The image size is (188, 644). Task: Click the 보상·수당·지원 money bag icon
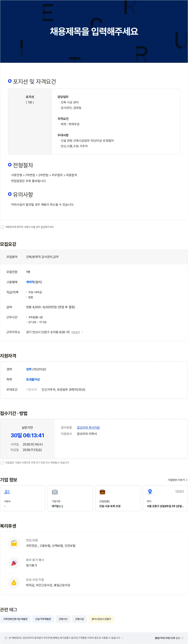14,583
